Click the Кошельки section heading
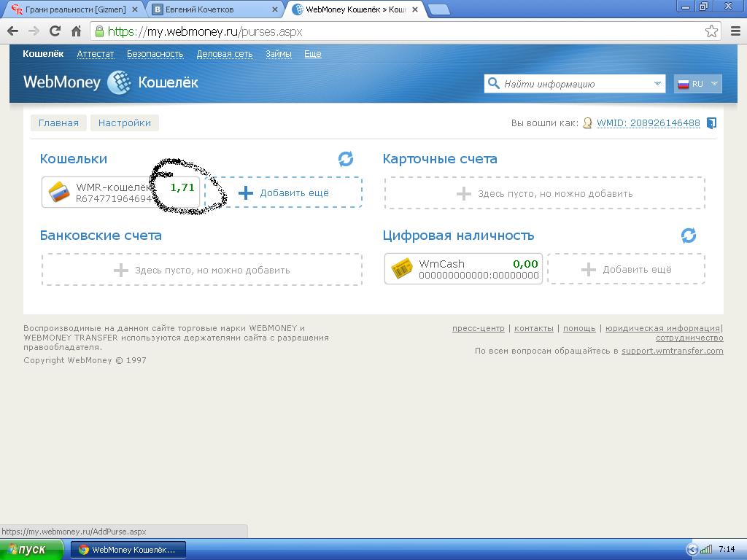The width and height of the screenshot is (747, 560). pos(74,158)
